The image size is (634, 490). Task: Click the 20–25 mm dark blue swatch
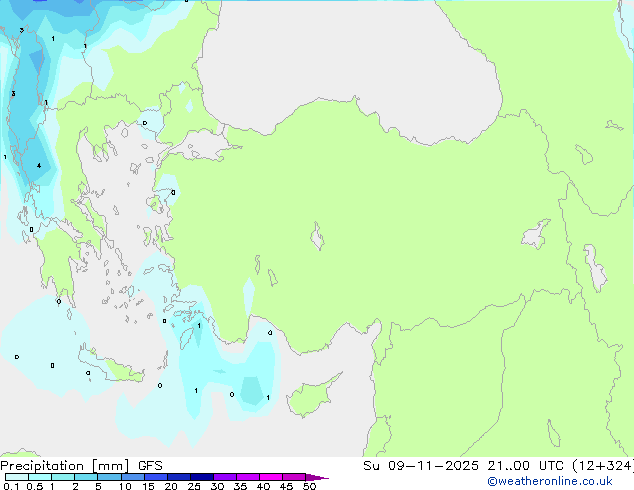(178, 477)
